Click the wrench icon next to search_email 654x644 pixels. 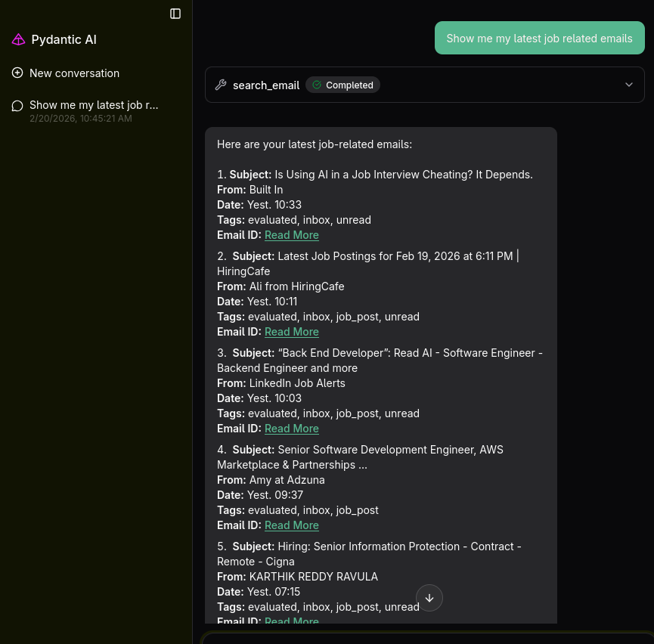[x=221, y=85]
